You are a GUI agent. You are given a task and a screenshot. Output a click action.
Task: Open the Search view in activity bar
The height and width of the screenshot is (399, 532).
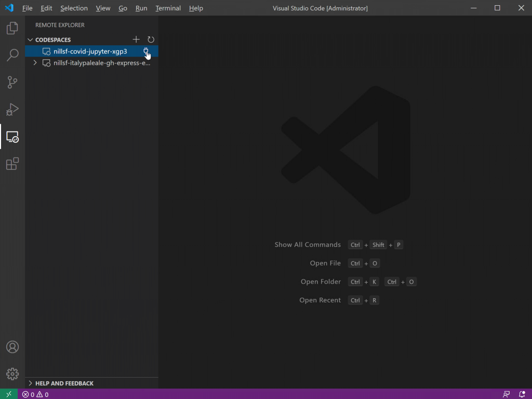pos(12,55)
